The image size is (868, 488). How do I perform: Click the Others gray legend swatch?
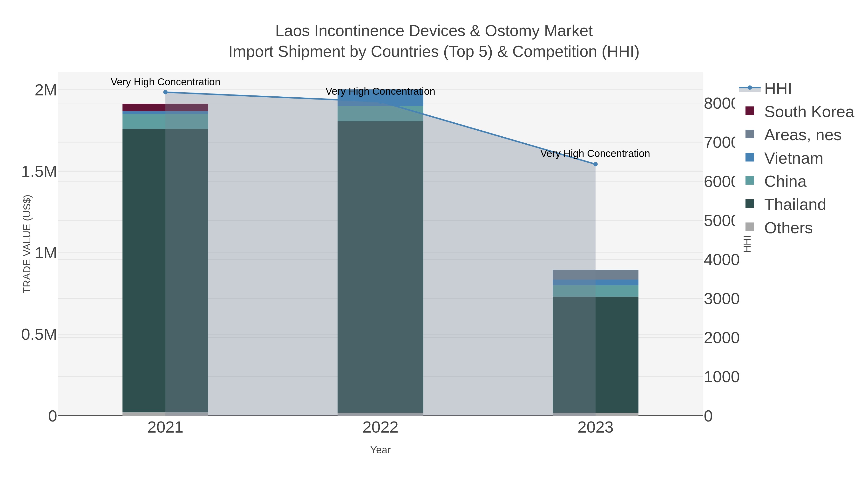tap(750, 227)
